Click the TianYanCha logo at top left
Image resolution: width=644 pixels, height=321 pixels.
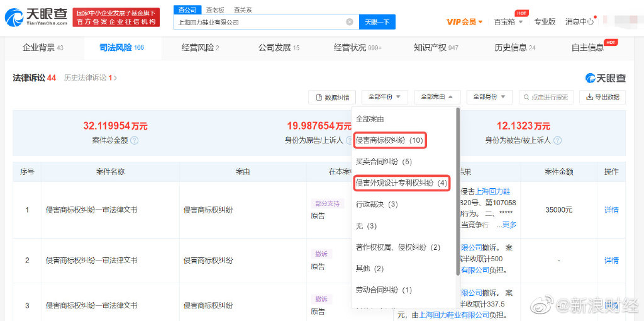click(x=36, y=17)
